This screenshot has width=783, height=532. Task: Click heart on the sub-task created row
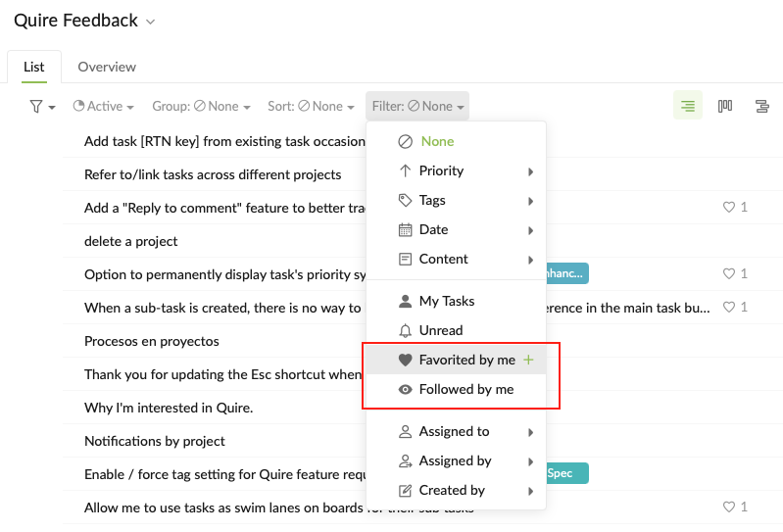pyautogui.click(x=729, y=307)
